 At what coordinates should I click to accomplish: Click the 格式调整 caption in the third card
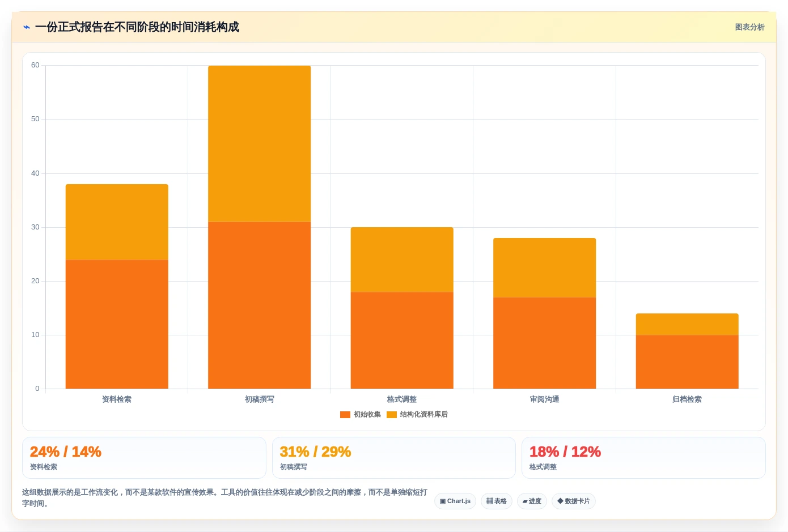[x=543, y=467]
